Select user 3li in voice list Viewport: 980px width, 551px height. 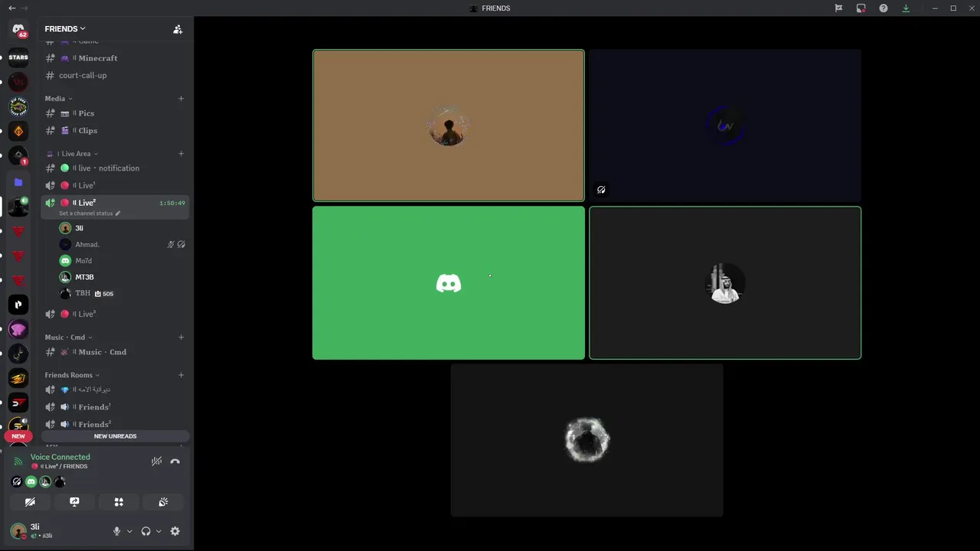122,228
